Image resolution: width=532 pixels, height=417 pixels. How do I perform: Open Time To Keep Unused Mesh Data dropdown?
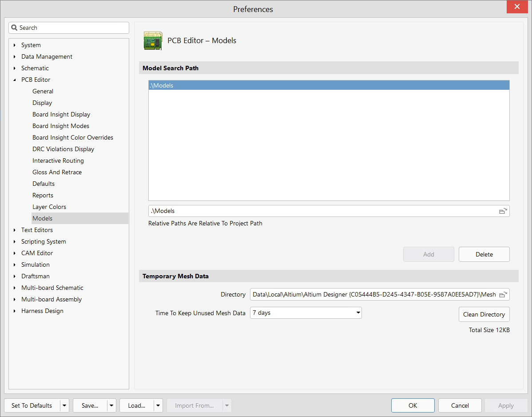click(x=358, y=313)
